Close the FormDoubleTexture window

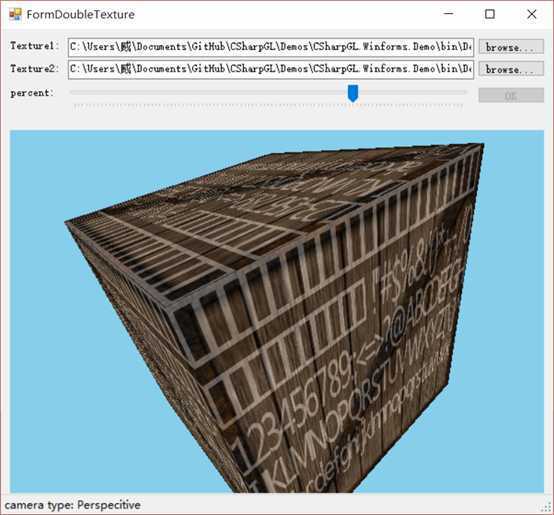[x=531, y=14]
